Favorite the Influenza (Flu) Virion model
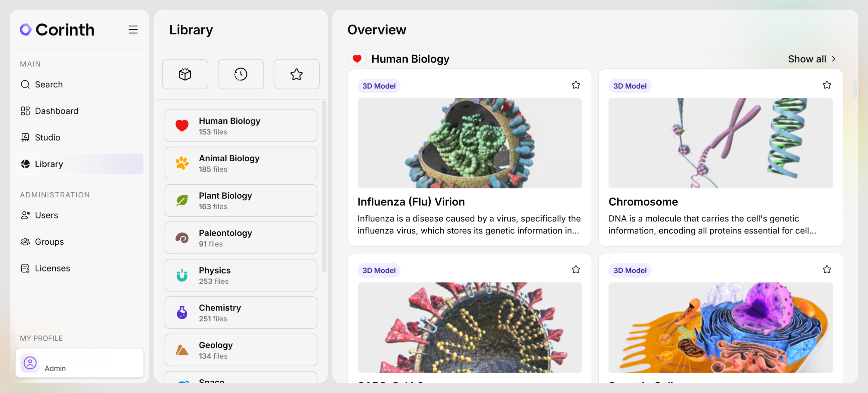Image resolution: width=868 pixels, height=393 pixels. click(x=576, y=85)
